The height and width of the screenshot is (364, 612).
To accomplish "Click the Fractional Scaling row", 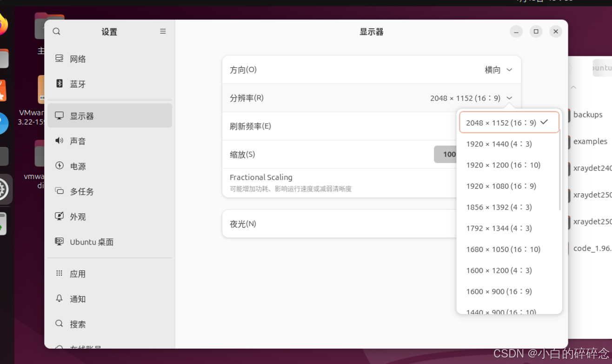I will click(339, 183).
